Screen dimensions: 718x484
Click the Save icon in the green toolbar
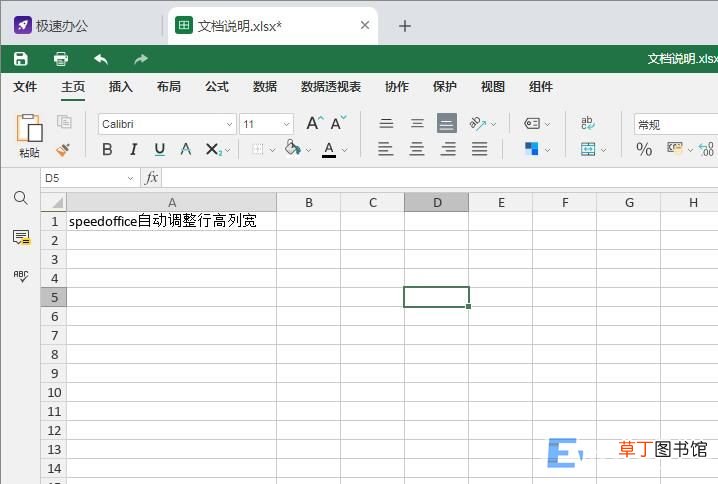click(x=21, y=59)
